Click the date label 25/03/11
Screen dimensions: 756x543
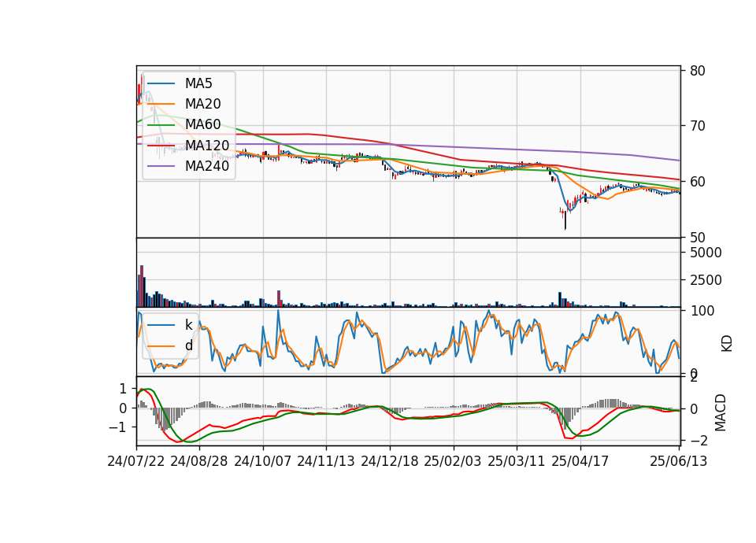517,461
